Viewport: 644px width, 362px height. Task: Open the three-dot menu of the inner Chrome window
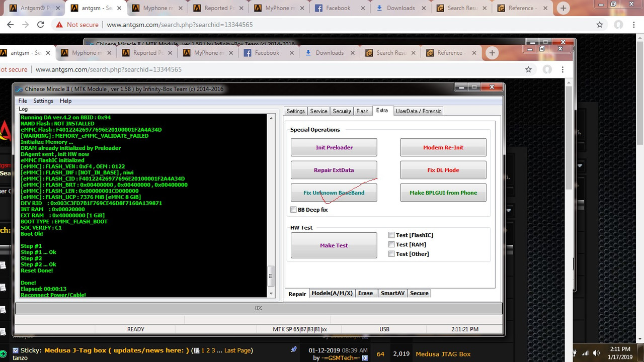point(562,69)
